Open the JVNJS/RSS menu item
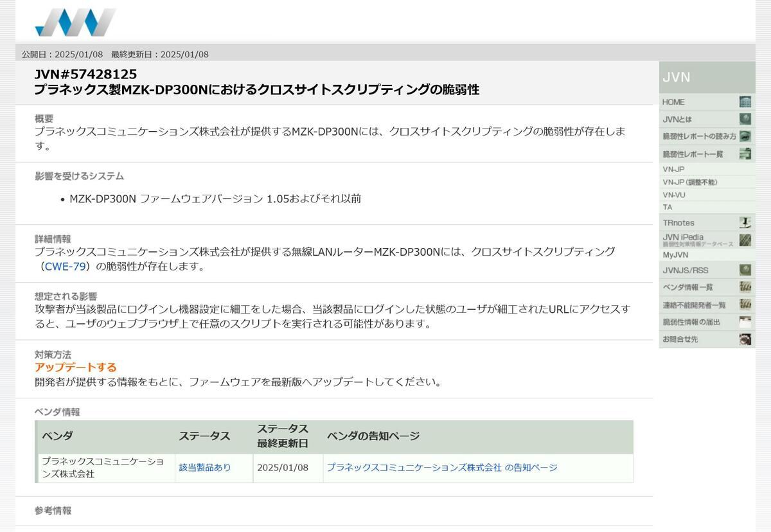Image resolution: width=771 pixels, height=532 pixels. 707,270
